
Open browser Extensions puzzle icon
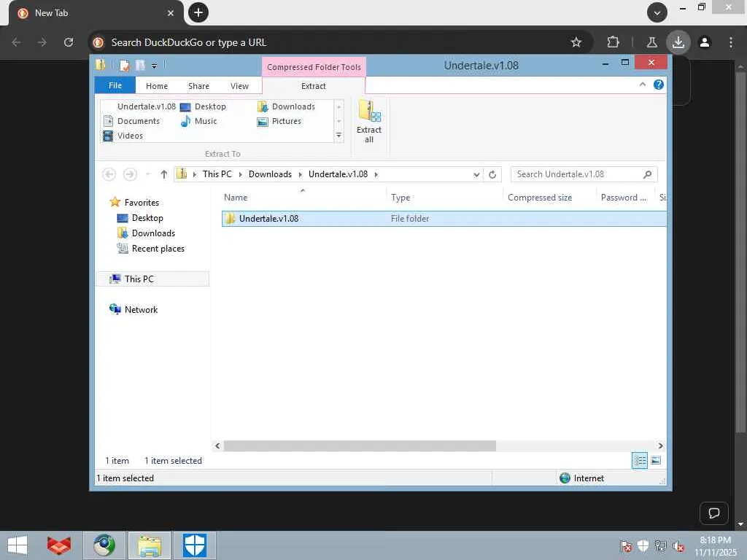point(613,42)
